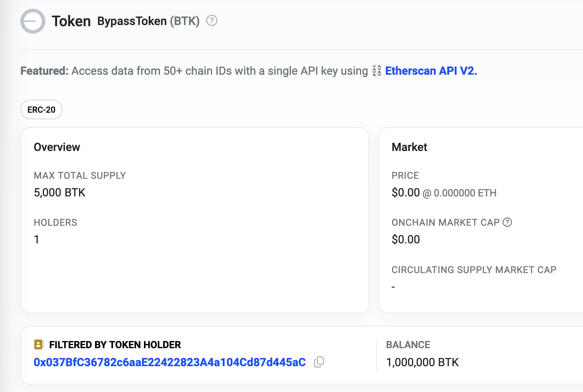
Task: Click the Overview card heading
Action: tap(57, 147)
